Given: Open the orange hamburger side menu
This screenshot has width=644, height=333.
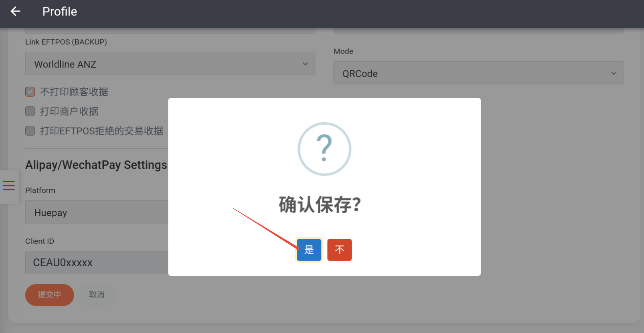Looking at the screenshot, I should point(9,186).
